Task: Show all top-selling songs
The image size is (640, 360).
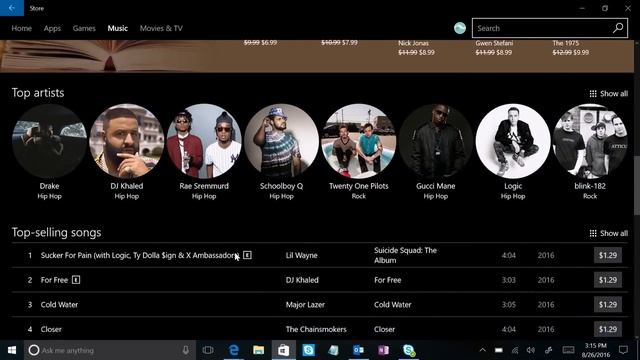Action: [x=609, y=233]
